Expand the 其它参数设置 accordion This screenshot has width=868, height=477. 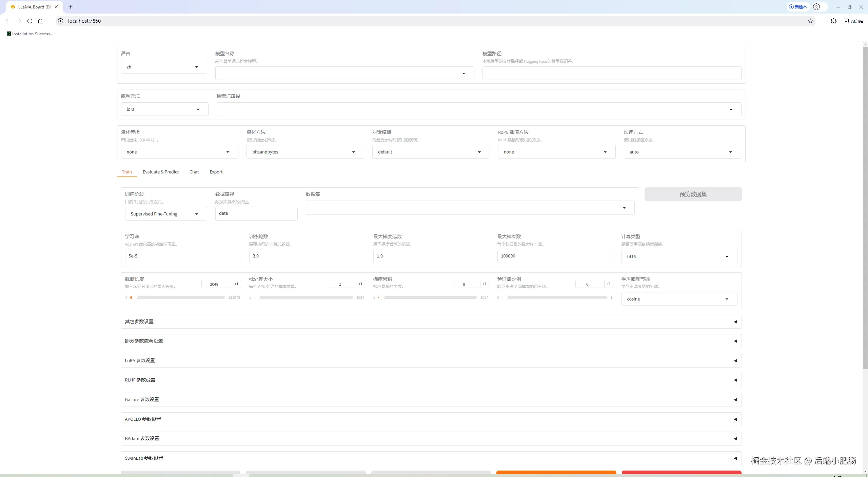tap(431, 322)
